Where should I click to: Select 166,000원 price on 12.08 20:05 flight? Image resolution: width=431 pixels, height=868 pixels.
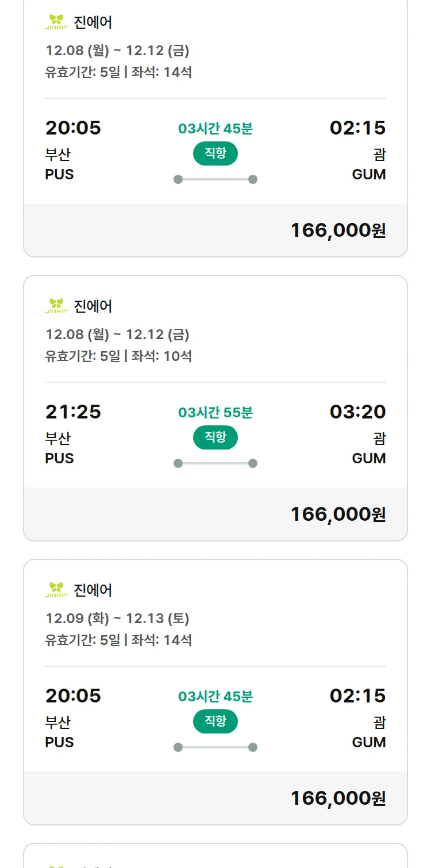pos(338,230)
